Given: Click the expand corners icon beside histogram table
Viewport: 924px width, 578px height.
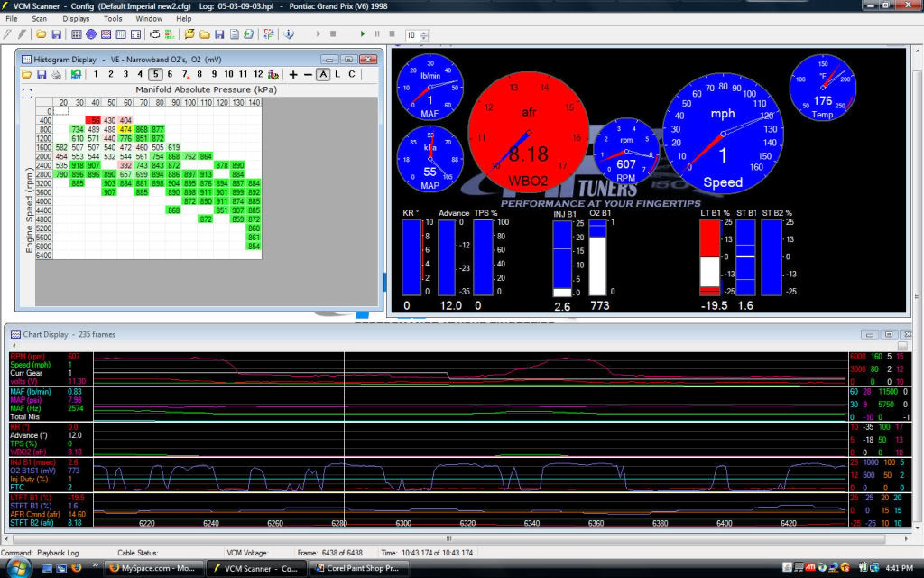Looking at the screenshot, I should (26, 94).
